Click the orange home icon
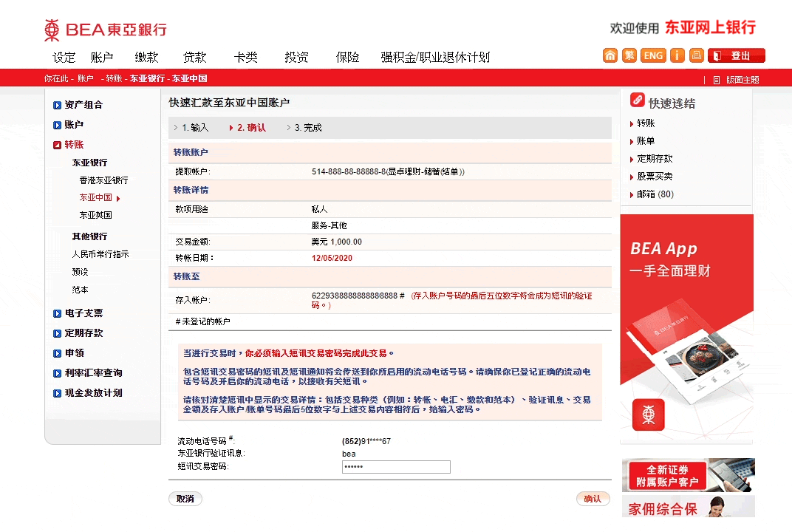The image size is (792, 532). coord(610,55)
